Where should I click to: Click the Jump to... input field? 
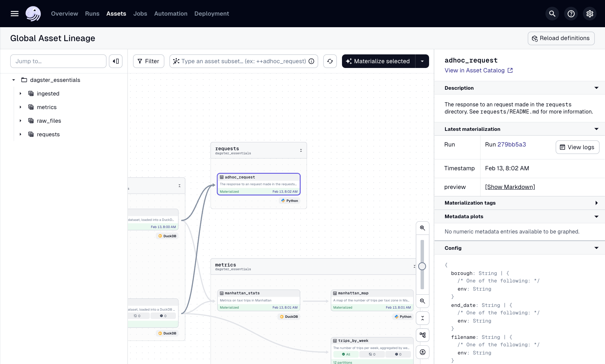(58, 61)
